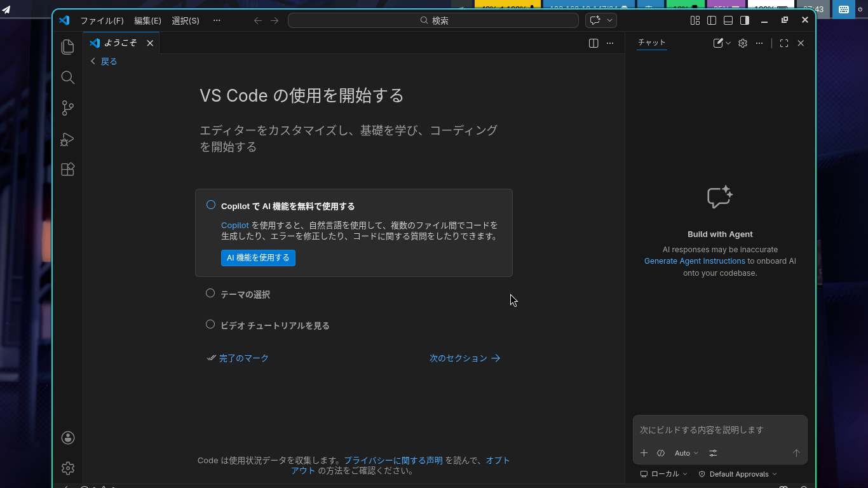Open the Search view in activity bar
This screenshot has width=868, height=488.
(67, 78)
